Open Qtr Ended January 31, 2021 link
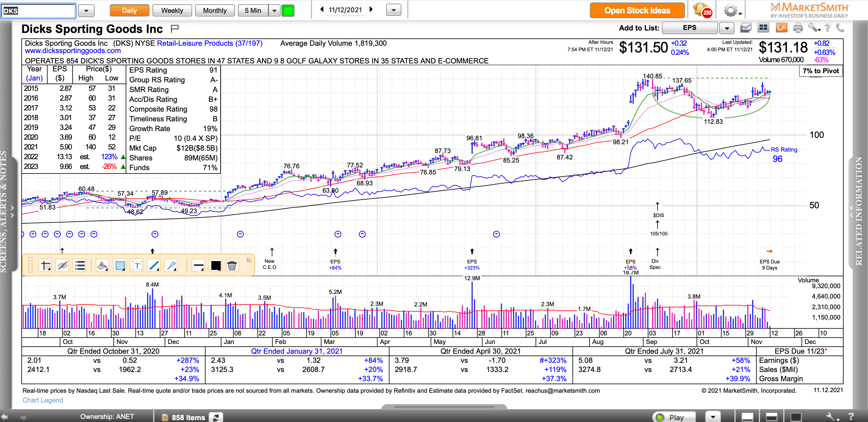Viewport: 868px width, 422px height. coord(297,351)
